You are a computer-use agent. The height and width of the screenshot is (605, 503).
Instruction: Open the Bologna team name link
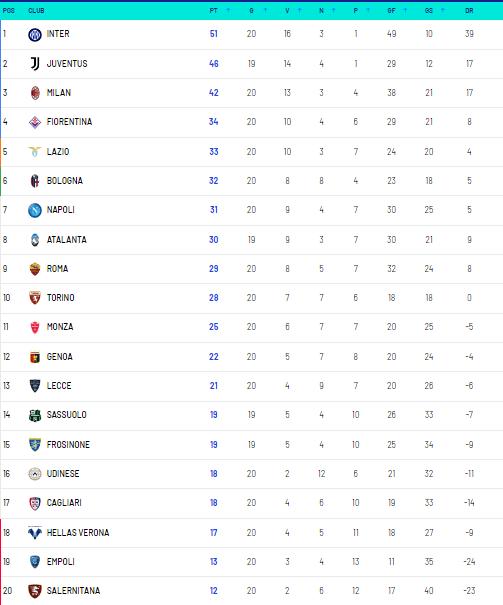tap(65, 181)
